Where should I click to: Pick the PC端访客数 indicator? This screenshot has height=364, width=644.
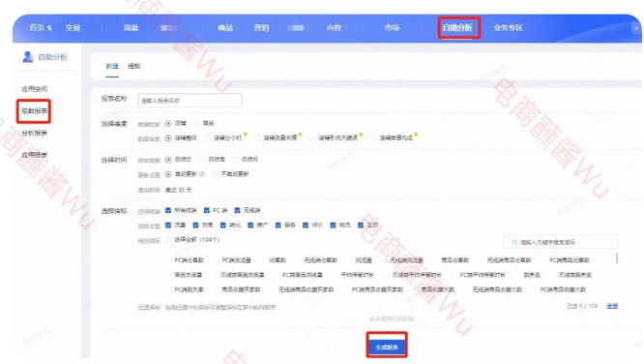coord(189,260)
